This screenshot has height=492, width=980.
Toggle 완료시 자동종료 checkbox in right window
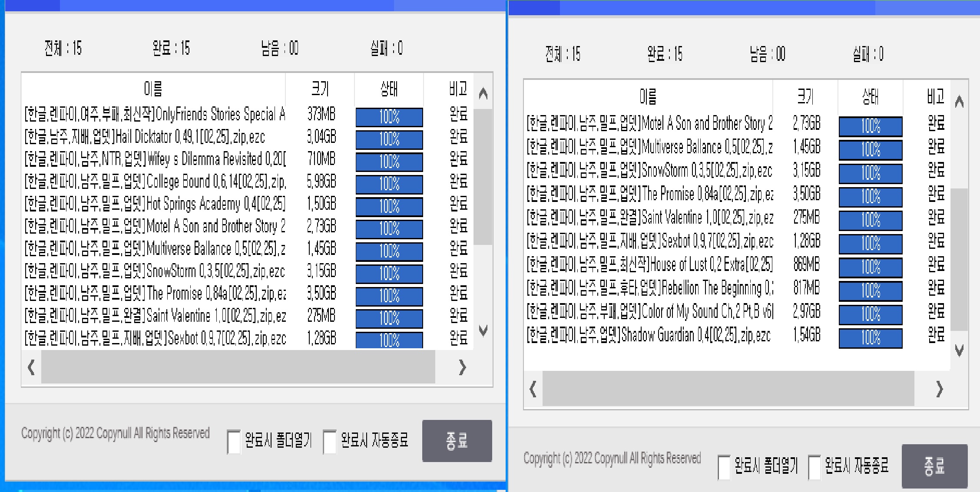pos(814,467)
